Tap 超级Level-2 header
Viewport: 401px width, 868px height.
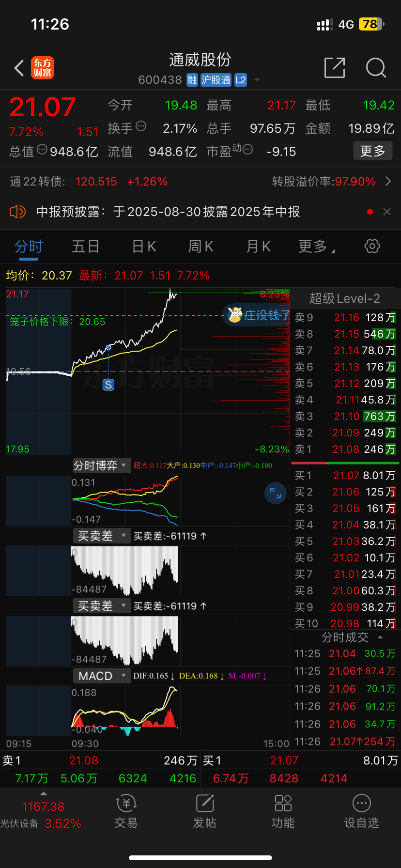click(x=345, y=298)
